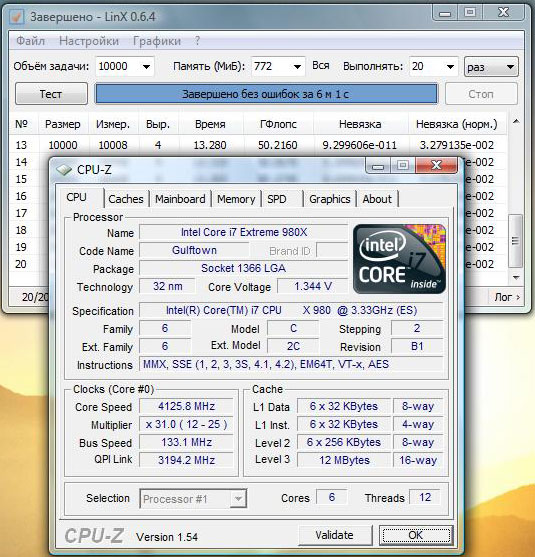Click the LinX results scrollbar up arrow
This screenshot has height=557, width=535.
click(516, 122)
